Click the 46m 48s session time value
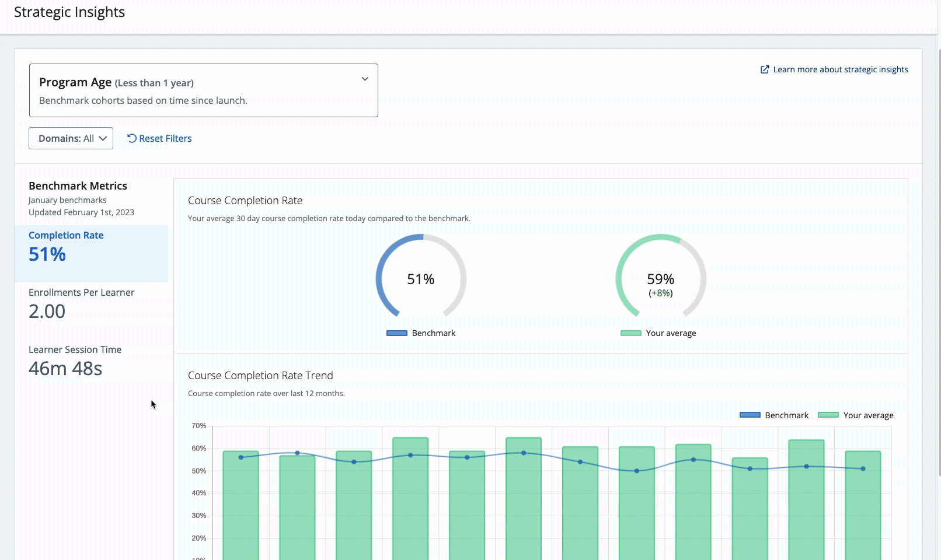 [65, 369]
